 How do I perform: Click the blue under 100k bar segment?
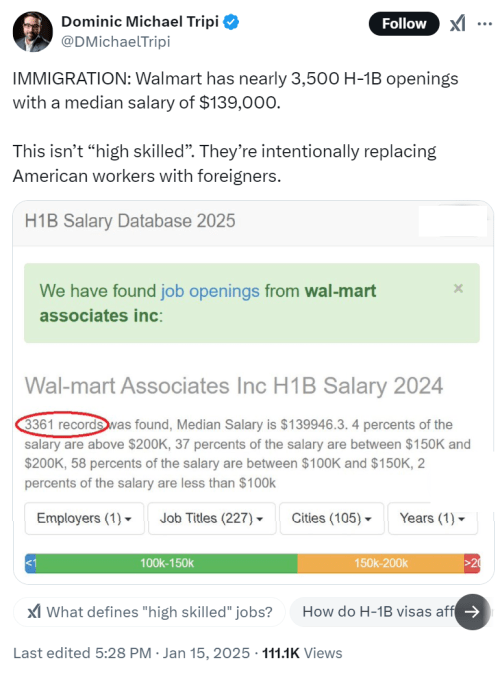click(x=30, y=563)
